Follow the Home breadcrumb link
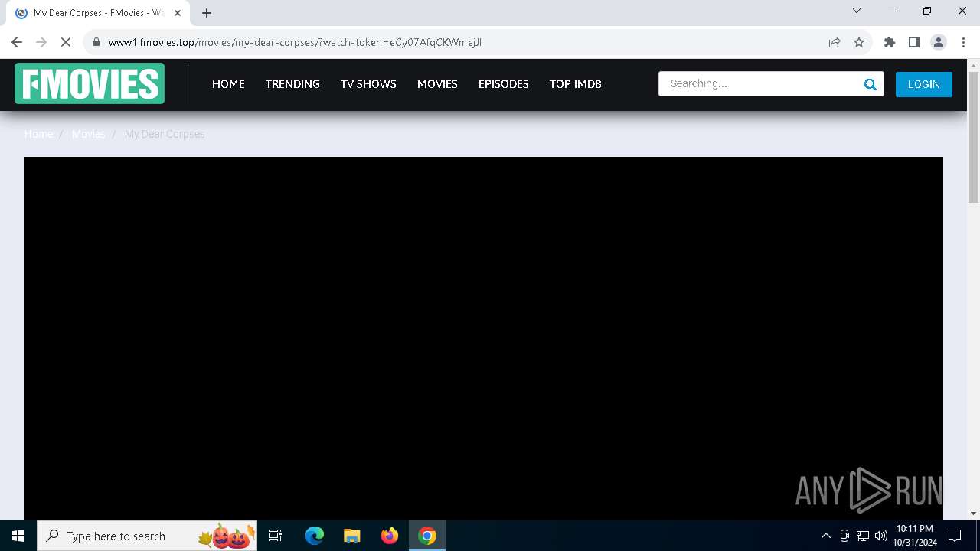This screenshot has height=551, width=980. (39, 134)
